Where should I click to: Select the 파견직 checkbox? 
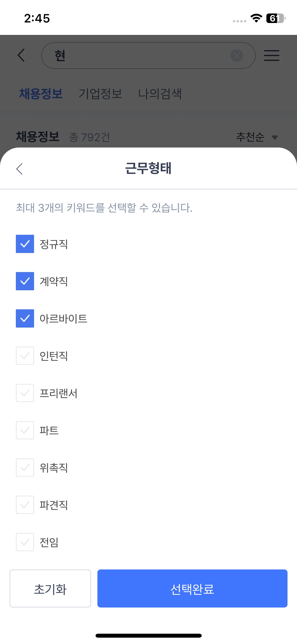coord(25,505)
